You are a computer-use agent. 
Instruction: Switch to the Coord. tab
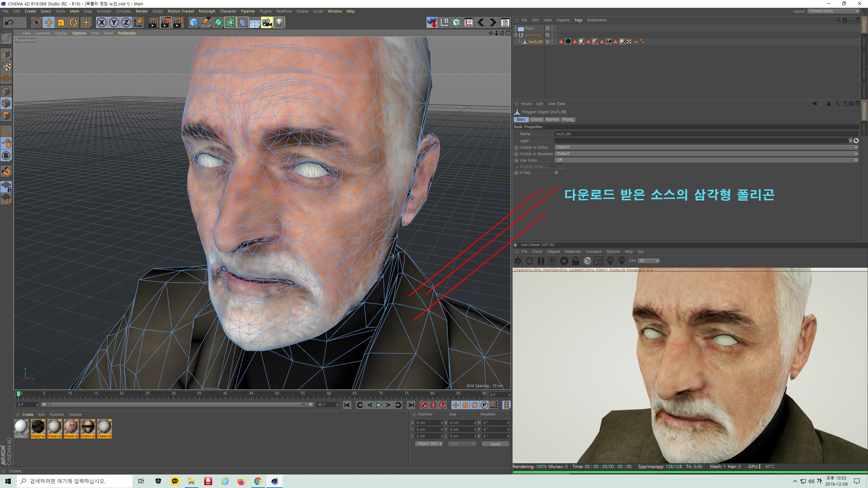click(536, 120)
